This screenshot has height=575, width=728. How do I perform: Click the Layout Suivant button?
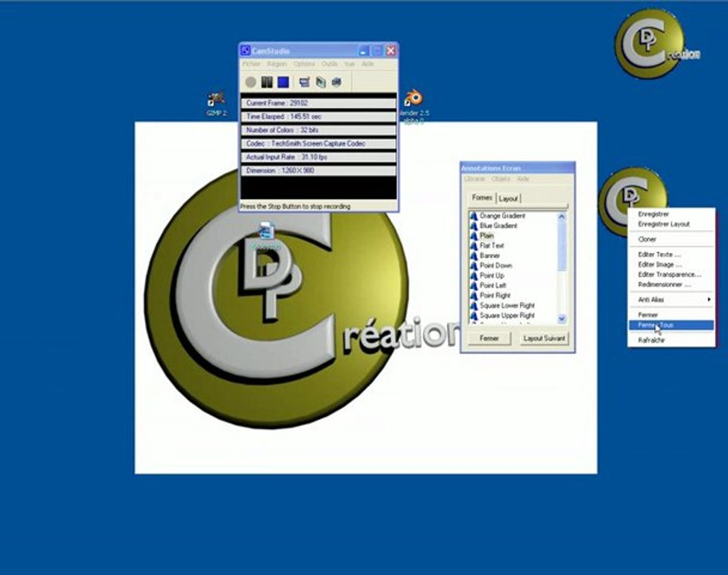click(544, 339)
